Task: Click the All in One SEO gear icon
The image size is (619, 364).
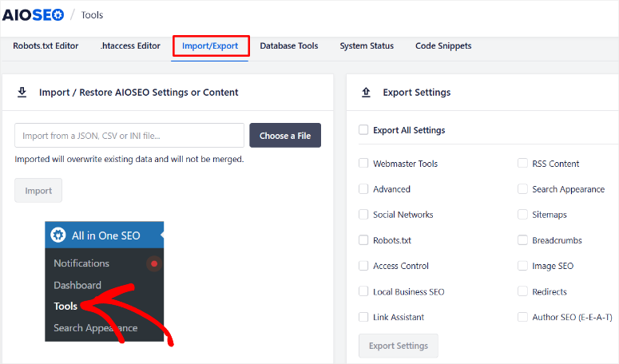Action: click(58, 235)
